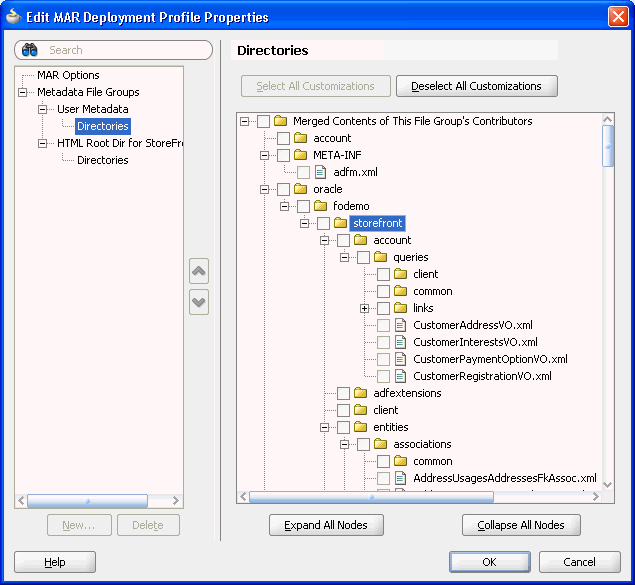Click the META-INF folder icon
This screenshot has width=635, height=585.
point(300,155)
